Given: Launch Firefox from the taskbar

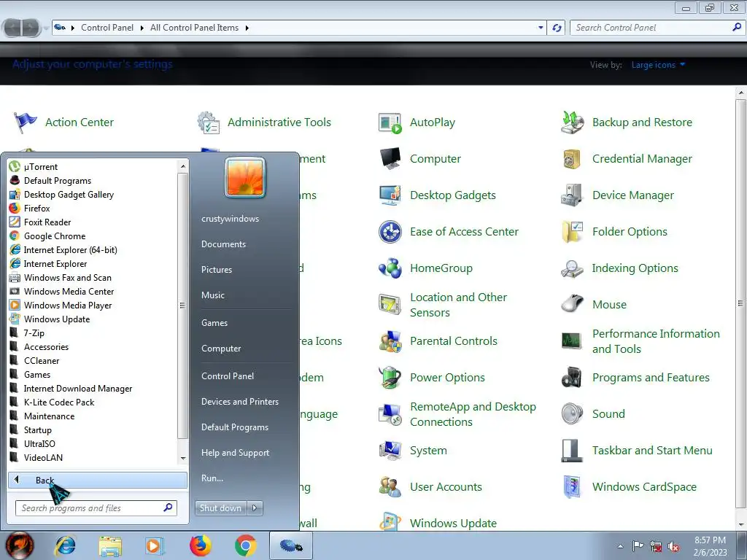Looking at the screenshot, I should pyautogui.click(x=200, y=545).
